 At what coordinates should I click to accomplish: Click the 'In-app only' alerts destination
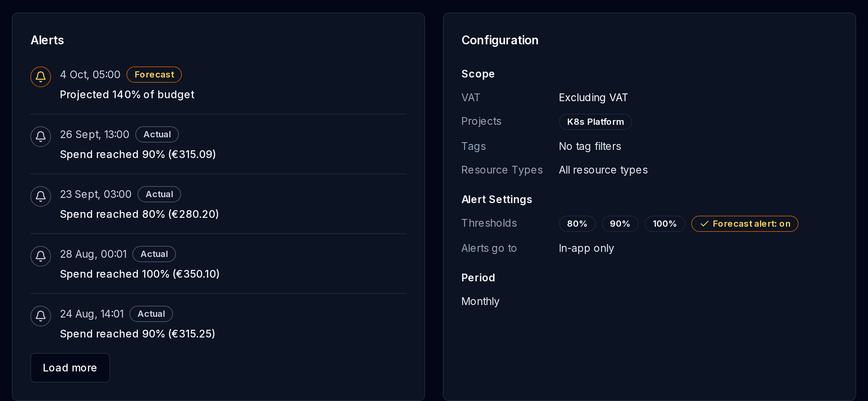tap(586, 248)
